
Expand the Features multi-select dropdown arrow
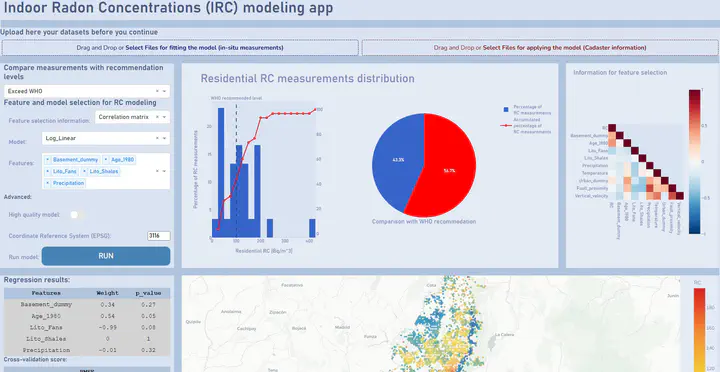pyautogui.click(x=164, y=171)
